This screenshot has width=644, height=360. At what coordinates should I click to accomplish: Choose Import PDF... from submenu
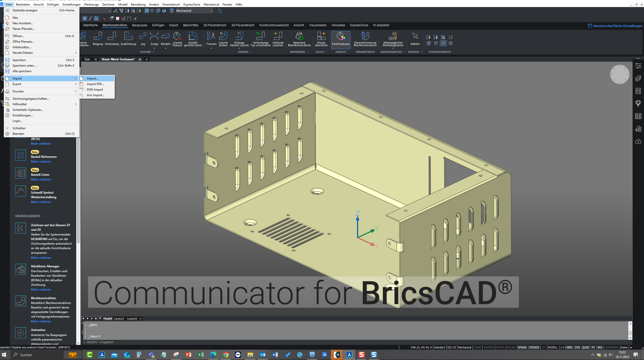pos(95,84)
